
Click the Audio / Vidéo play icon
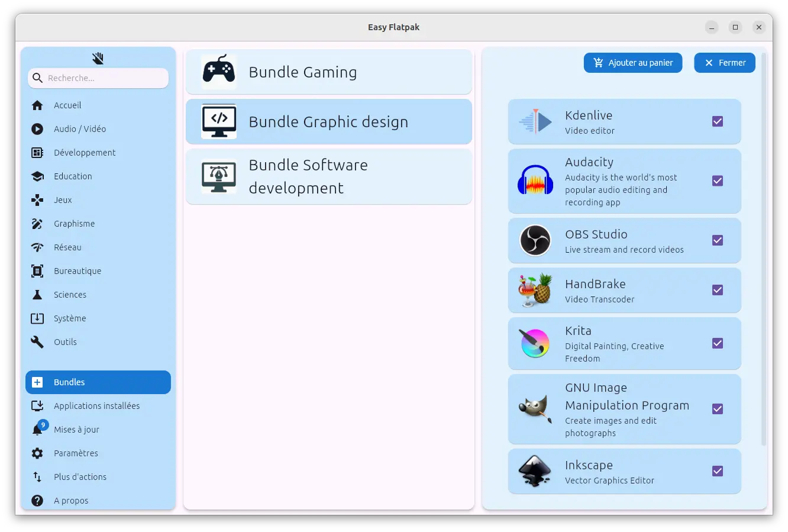[37, 129]
